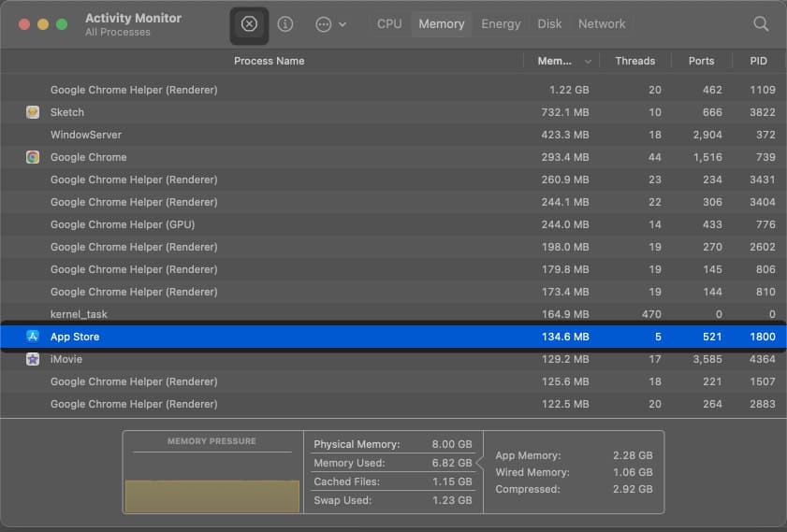The image size is (787, 532).
Task: Click the Cached Files 1.15 GB stat
Action: [x=392, y=482]
